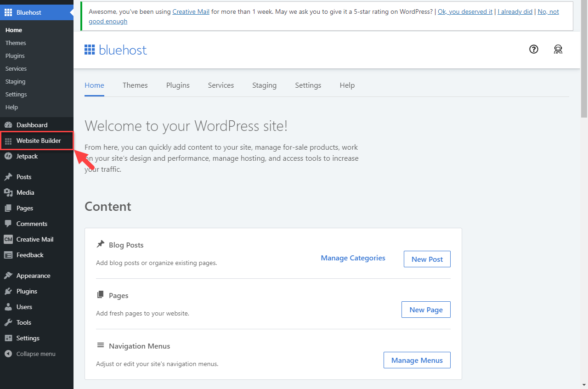Click the Media icon in sidebar
Screen dimensions: 588x389
pyautogui.click(x=8, y=192)
